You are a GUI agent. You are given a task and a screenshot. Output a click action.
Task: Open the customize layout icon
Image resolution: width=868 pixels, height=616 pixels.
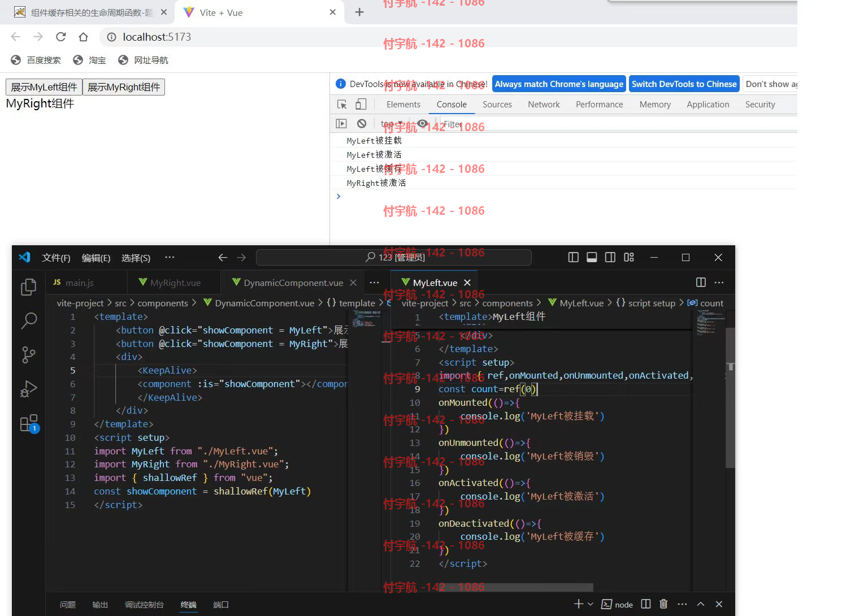coord(629,257)
